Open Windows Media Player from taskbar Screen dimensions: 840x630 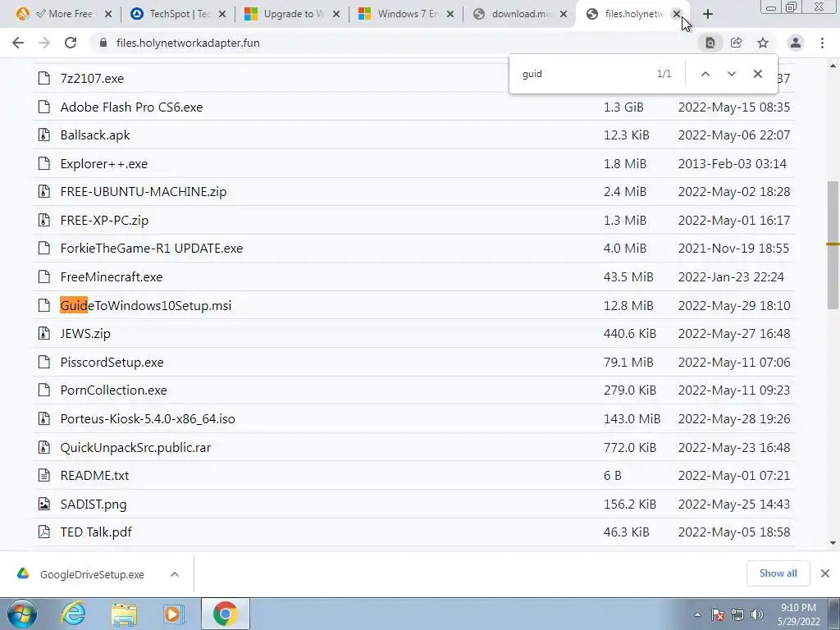click(x=174, y=614)
